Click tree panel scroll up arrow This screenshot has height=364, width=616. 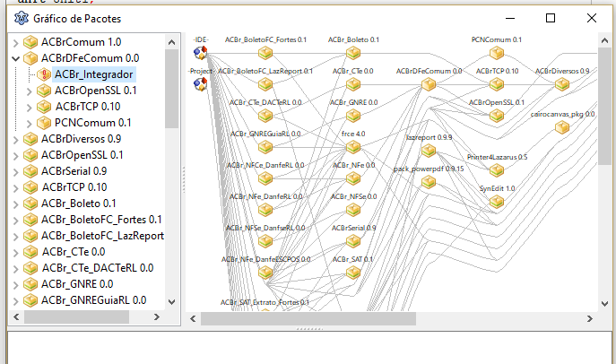[x=171, y=42]
